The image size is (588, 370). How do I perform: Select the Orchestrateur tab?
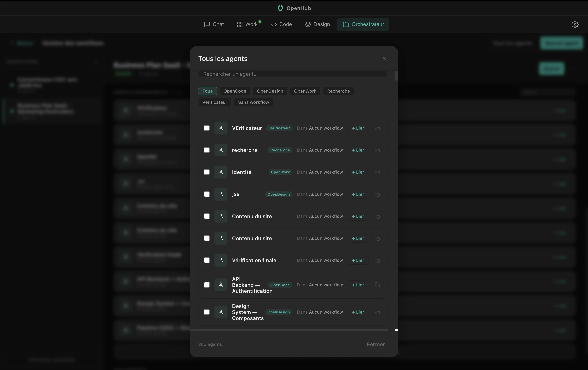coord(363,24)
